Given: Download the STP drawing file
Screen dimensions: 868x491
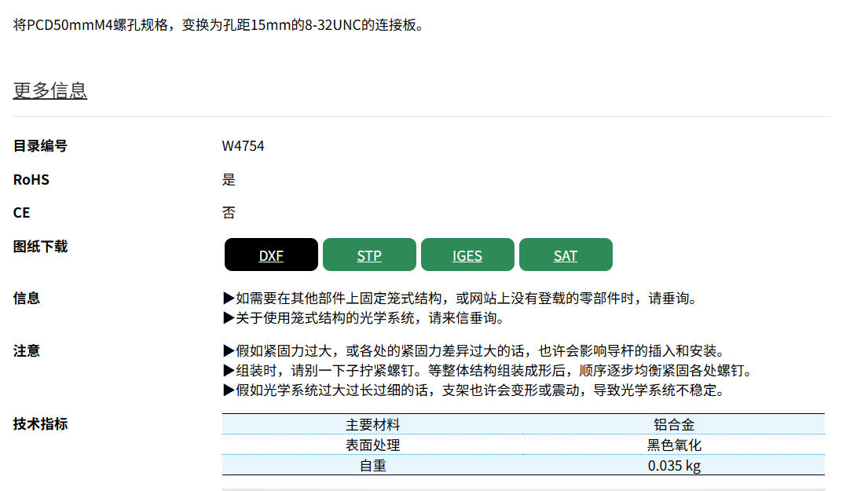Looking at the screenshot, I should click(369, 255).
